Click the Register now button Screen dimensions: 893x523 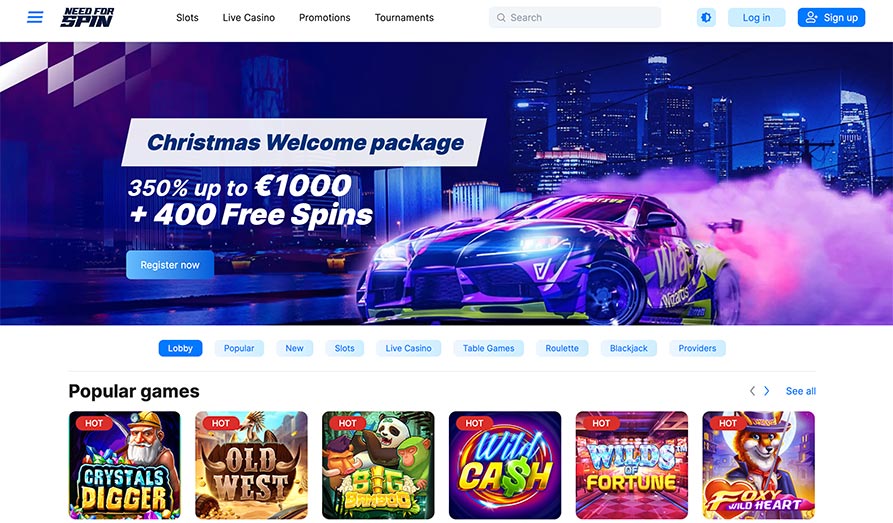(170, 265)
